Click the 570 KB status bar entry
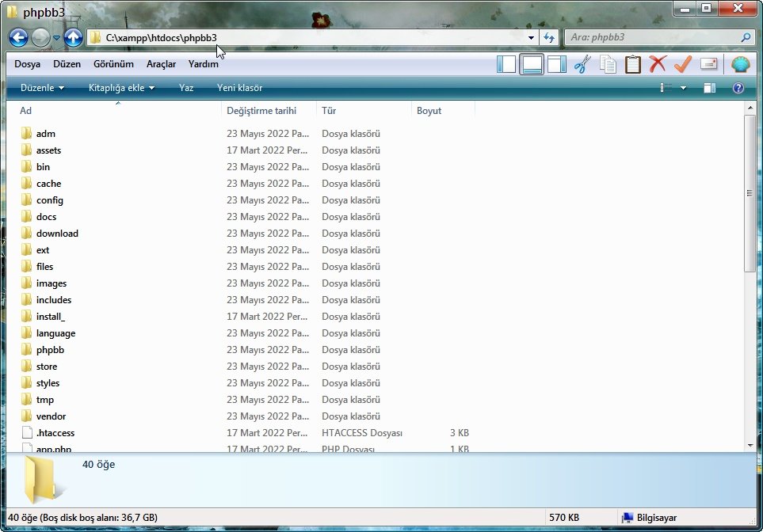Image resolution: width=763 pixels, height=532 pixels. [x=564, y=518]
